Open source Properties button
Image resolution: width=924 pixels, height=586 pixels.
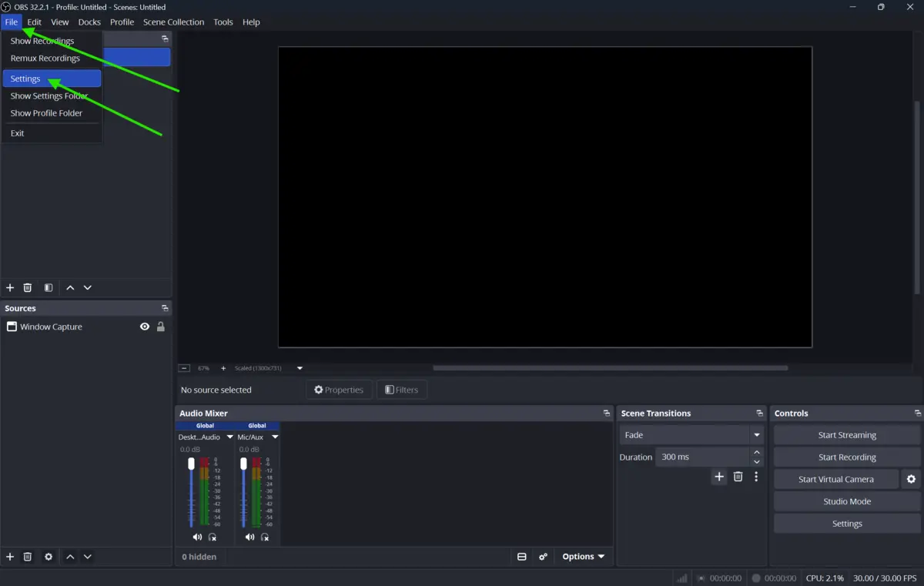(x=339, y=390)
